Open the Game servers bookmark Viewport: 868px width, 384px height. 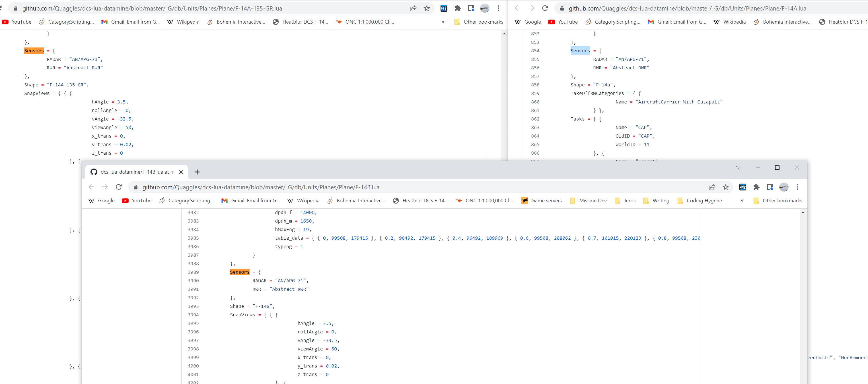542,201
